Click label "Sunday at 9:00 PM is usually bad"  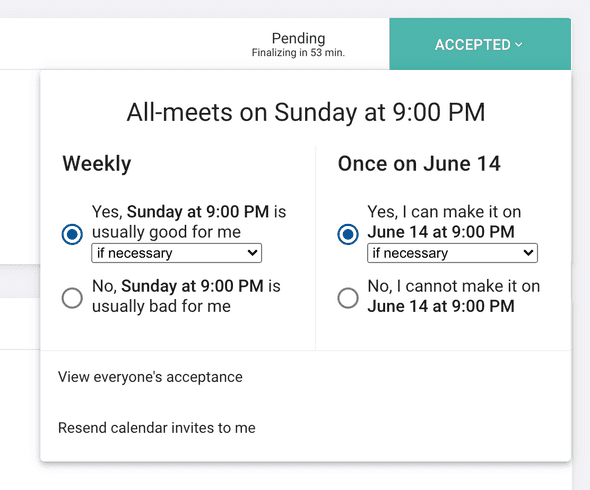(x=186, y=296)
